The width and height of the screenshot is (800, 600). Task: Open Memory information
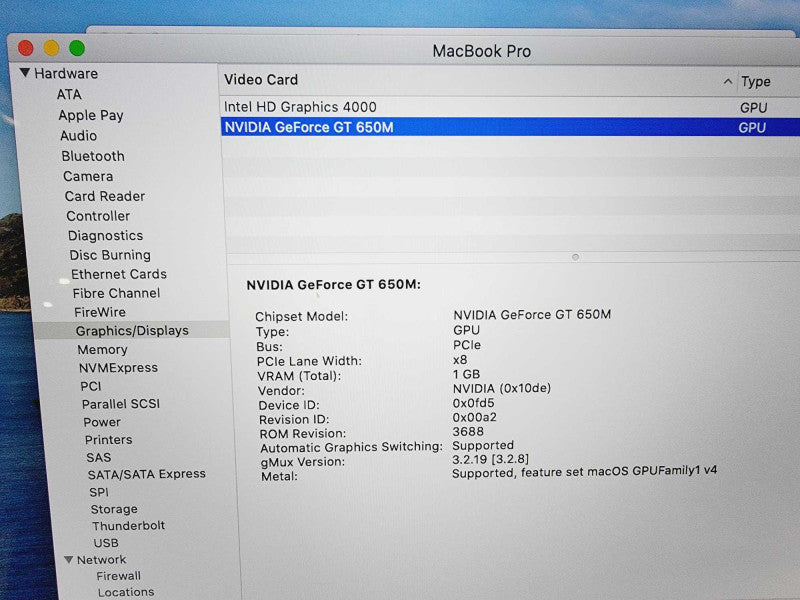coord(103,349)
